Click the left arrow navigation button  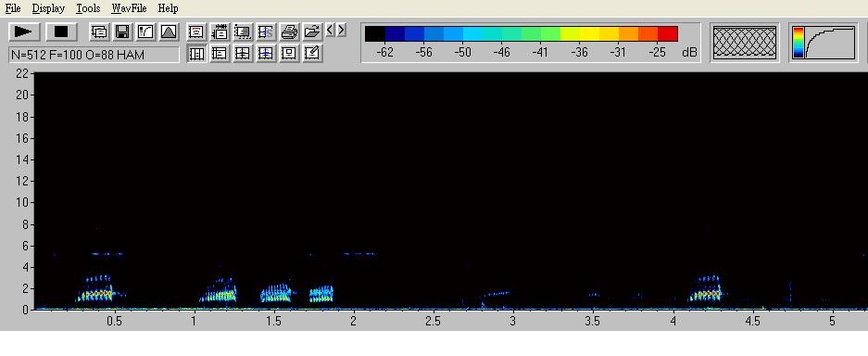[330, 30]
